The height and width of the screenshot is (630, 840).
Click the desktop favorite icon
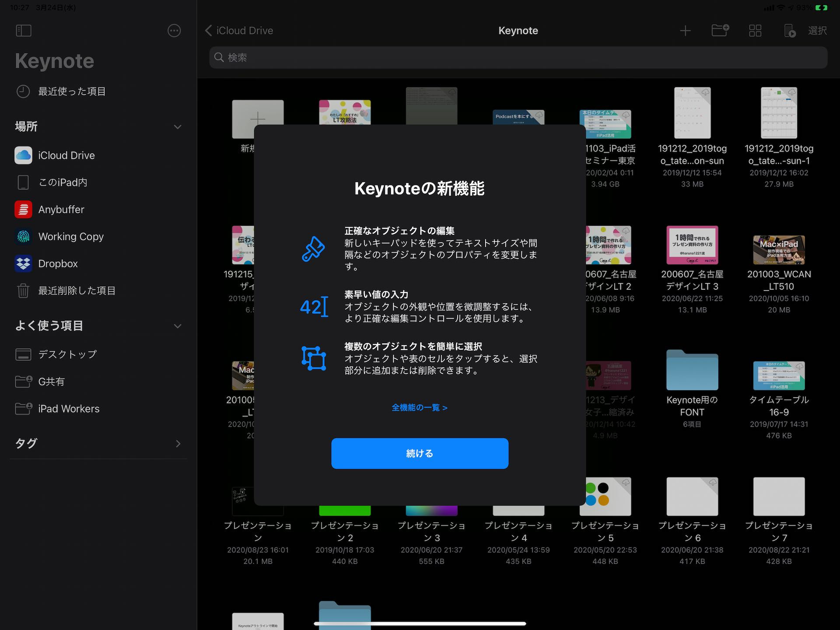click(x=23, y=354)
